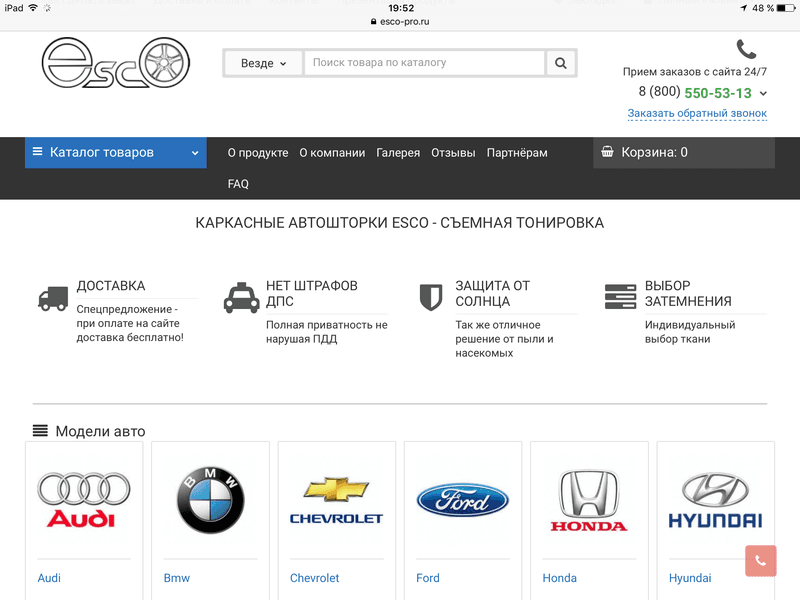800x600 pixels.
Task: Click the floating red callback phone button
Action: click(761, 561)
